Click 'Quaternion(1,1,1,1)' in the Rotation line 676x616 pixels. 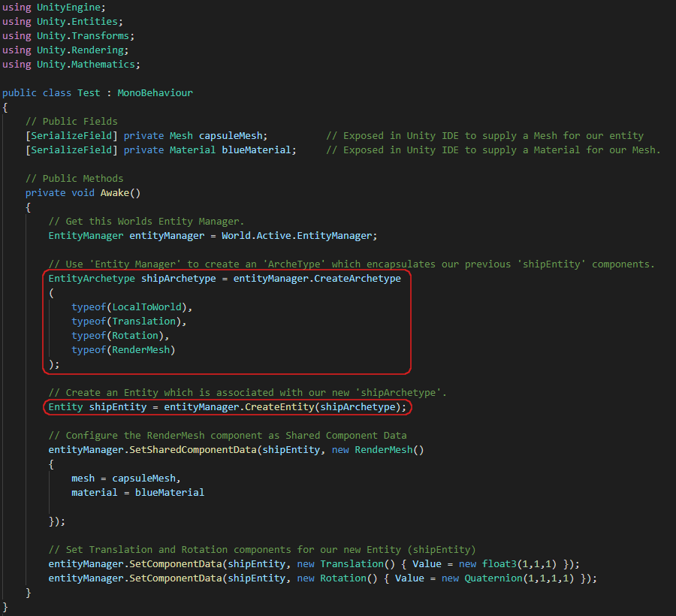(x=519, y=578)
